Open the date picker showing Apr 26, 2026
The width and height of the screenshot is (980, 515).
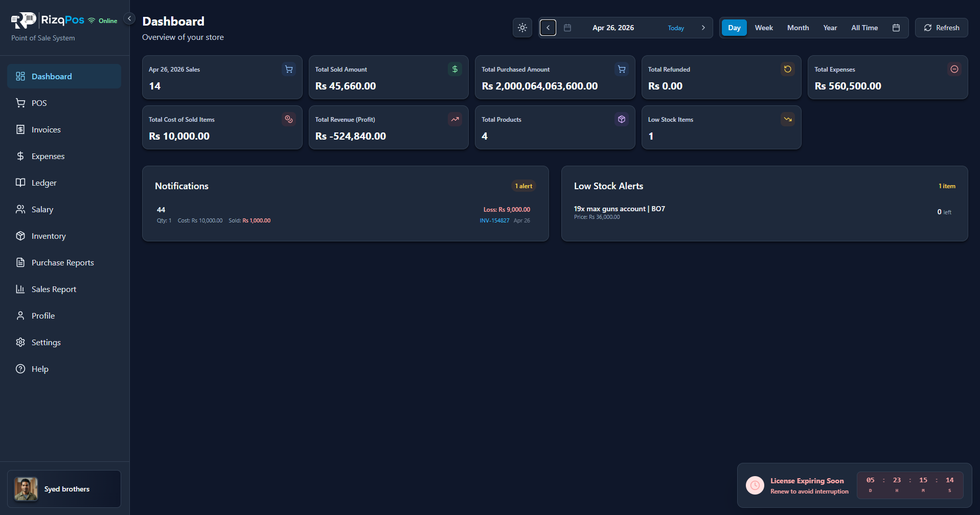(x=612, y=28)
